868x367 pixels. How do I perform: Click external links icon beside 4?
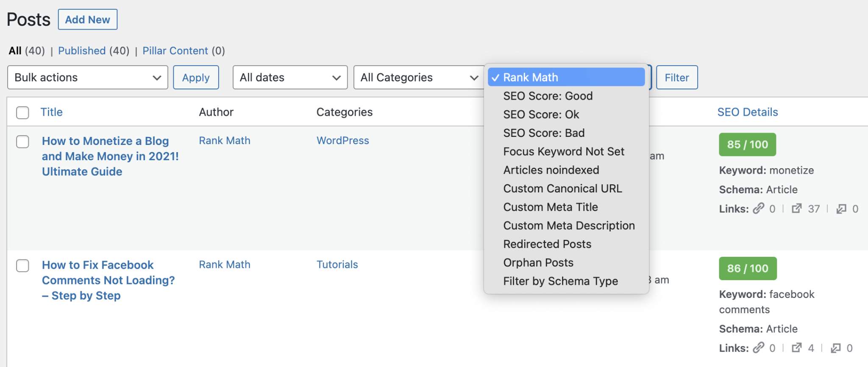click(797, 348)
